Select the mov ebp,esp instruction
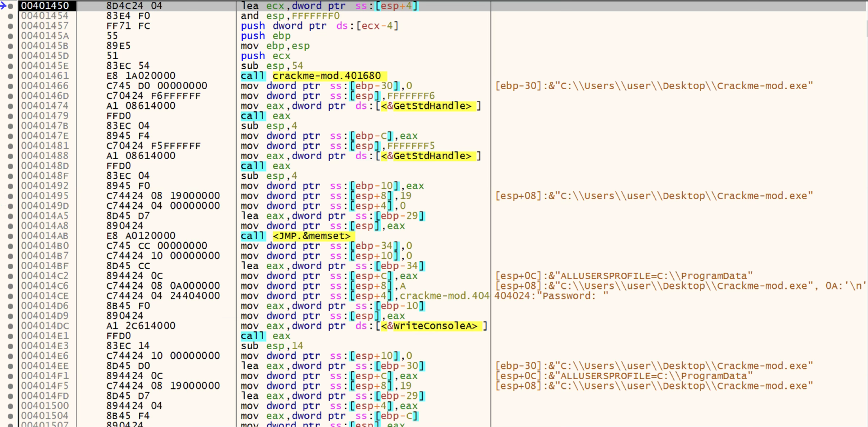Image resolution: width=868 pixels, height=427 pixels. (275, 46)
